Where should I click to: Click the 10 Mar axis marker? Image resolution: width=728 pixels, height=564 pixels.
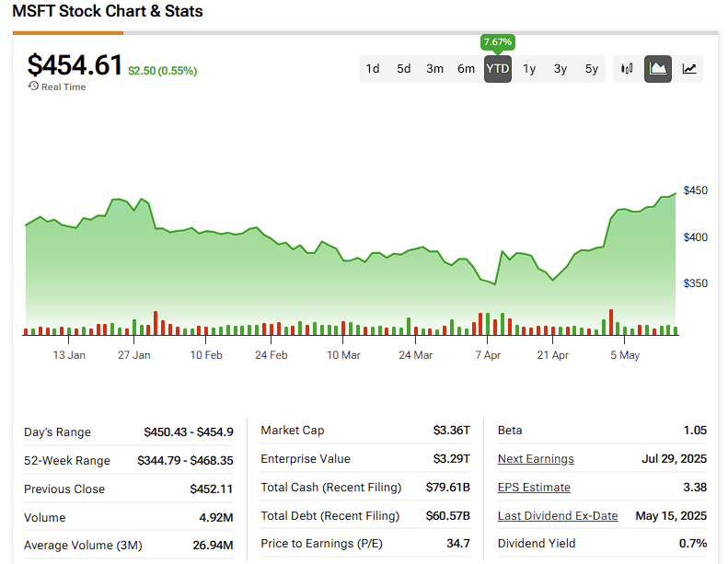[x=343, y=355]
